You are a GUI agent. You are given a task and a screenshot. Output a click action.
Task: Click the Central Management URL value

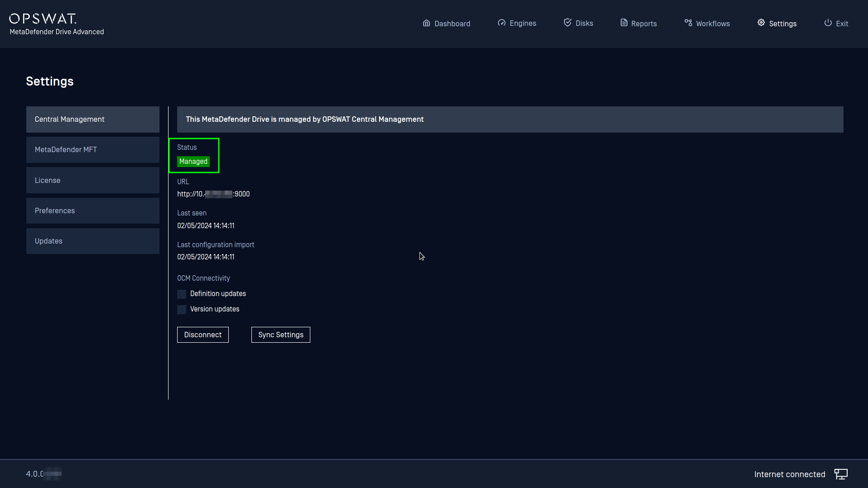(213, 194)
